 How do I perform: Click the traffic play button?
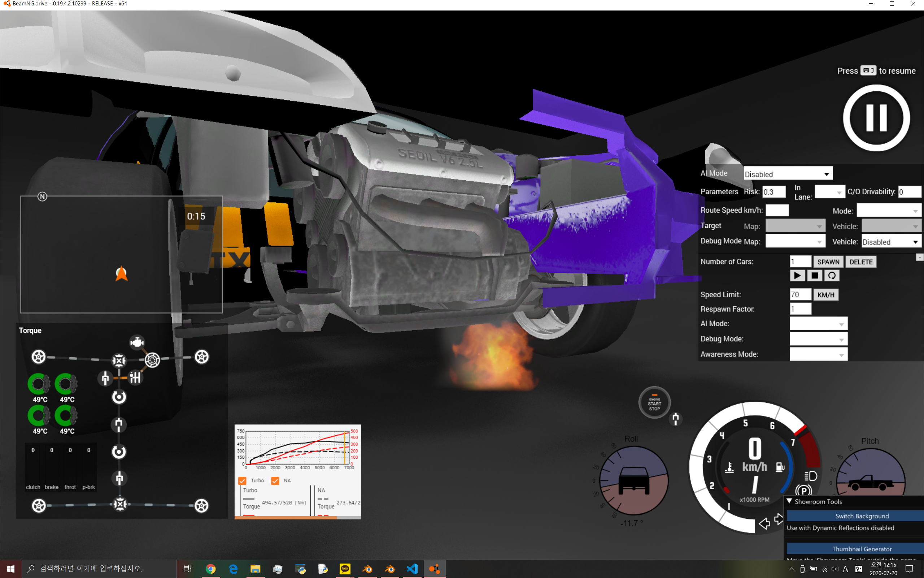click(797, 276)
